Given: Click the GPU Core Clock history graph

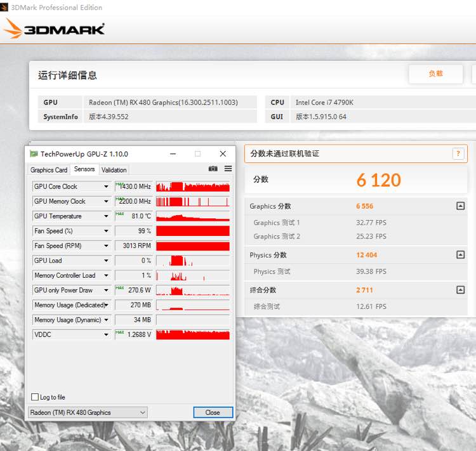Looking at the screenshot, I should coord(193,186).
